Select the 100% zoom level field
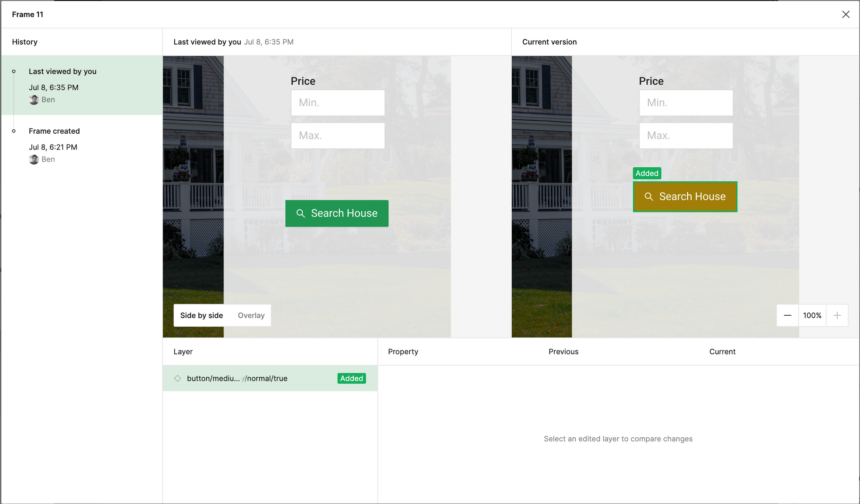Image resolution: width=860 pixels, height=504 pixels. [x=812, y=316]
